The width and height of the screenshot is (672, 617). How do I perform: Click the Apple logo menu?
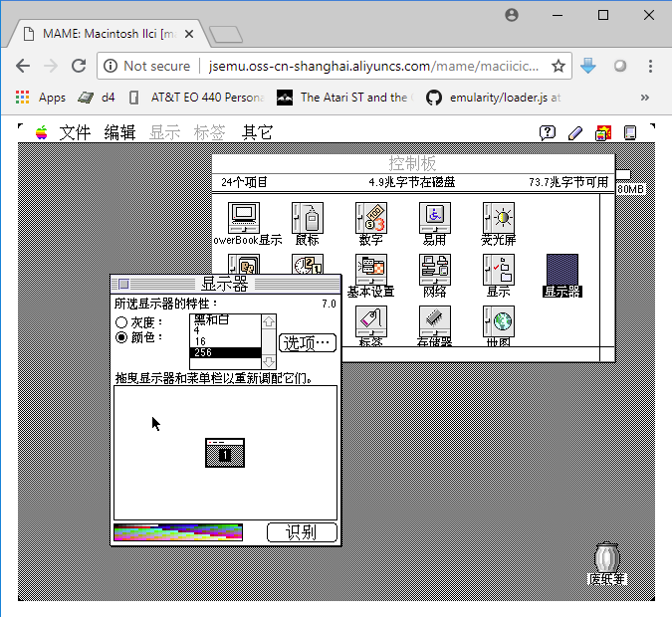pyautogui.click(x=41, y=132)
